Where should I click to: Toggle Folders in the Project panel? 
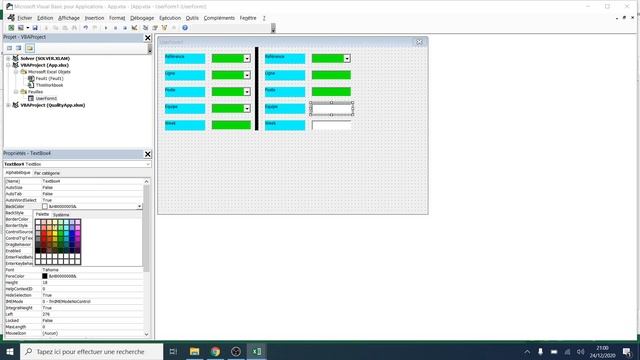30,48
